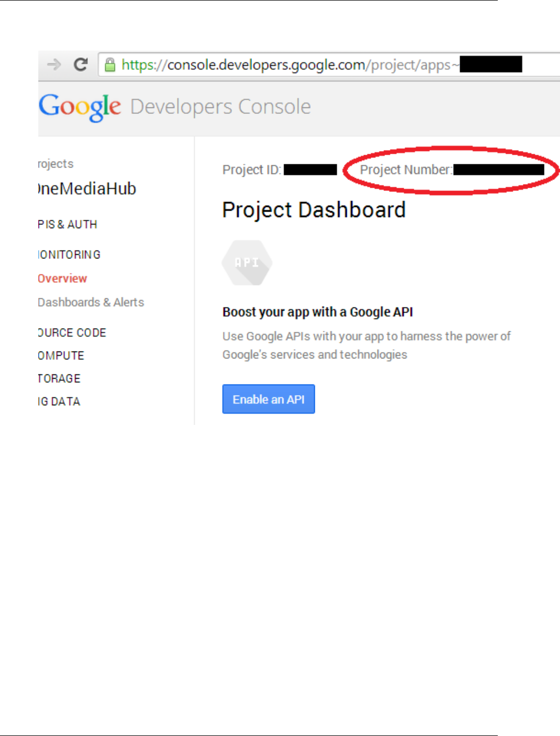
Task: Click the Enable an API button
Action: (269, 399)
